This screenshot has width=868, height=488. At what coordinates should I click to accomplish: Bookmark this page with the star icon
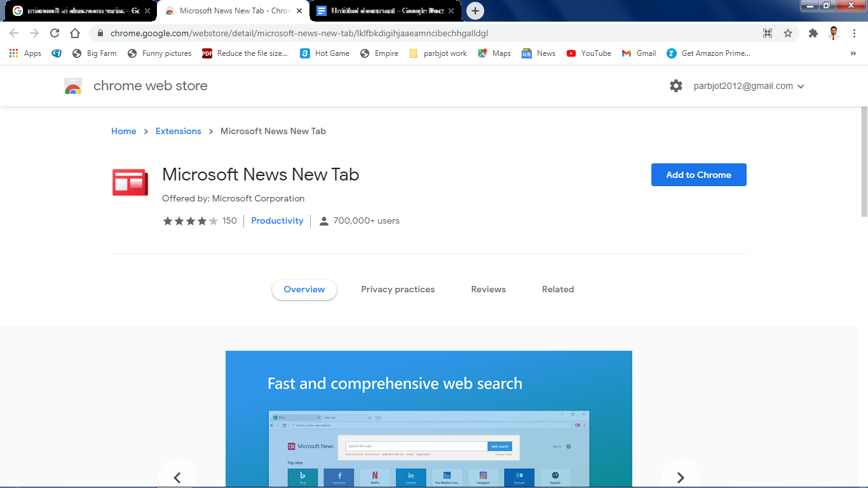tap(788, 33)
